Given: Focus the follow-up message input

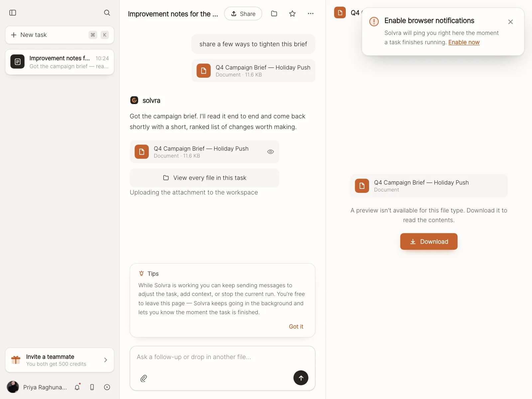Looking at the screenshot, I should [222, 357].
